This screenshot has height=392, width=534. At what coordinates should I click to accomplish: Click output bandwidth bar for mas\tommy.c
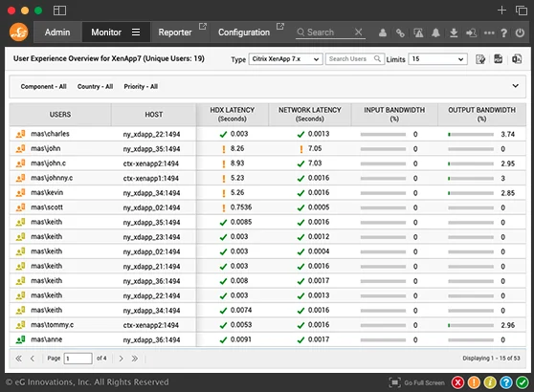(471, 326)
